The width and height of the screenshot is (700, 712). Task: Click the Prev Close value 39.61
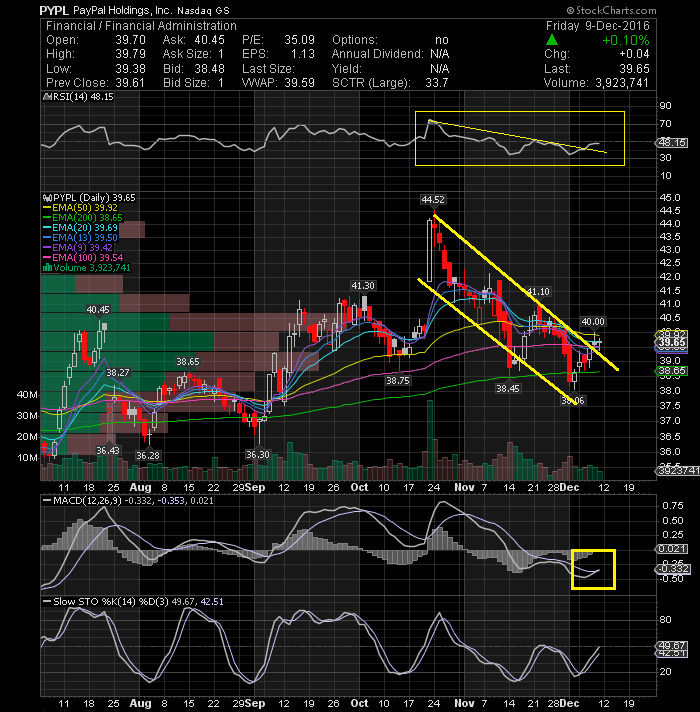click(130, 83)
